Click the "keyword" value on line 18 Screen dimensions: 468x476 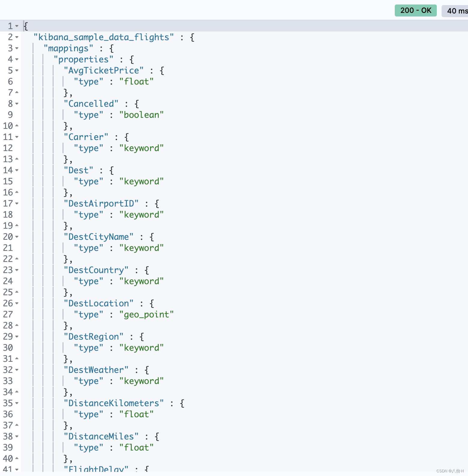tap(141, 215)
